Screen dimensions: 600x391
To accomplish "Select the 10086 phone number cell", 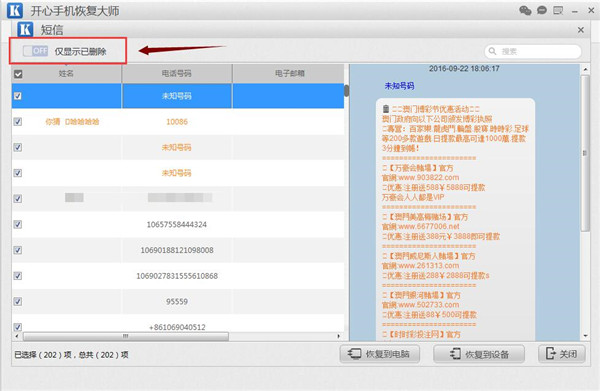I will (x=177, y=122).
